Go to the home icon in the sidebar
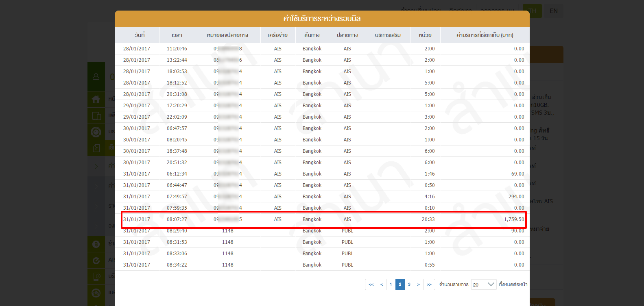The height and width of the screenshot is (306, 644). [96, 99]
